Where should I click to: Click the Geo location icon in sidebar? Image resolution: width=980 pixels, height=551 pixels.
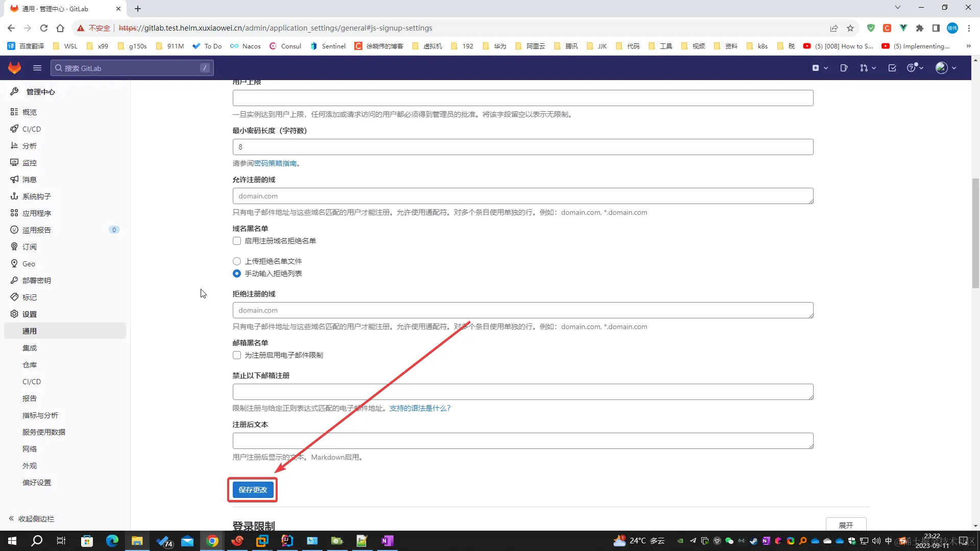click(14, 264)
